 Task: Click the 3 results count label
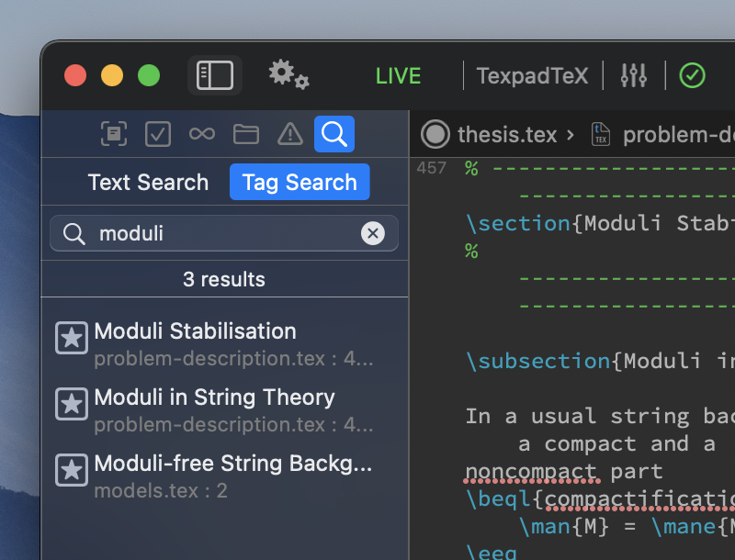pos(224,279)
